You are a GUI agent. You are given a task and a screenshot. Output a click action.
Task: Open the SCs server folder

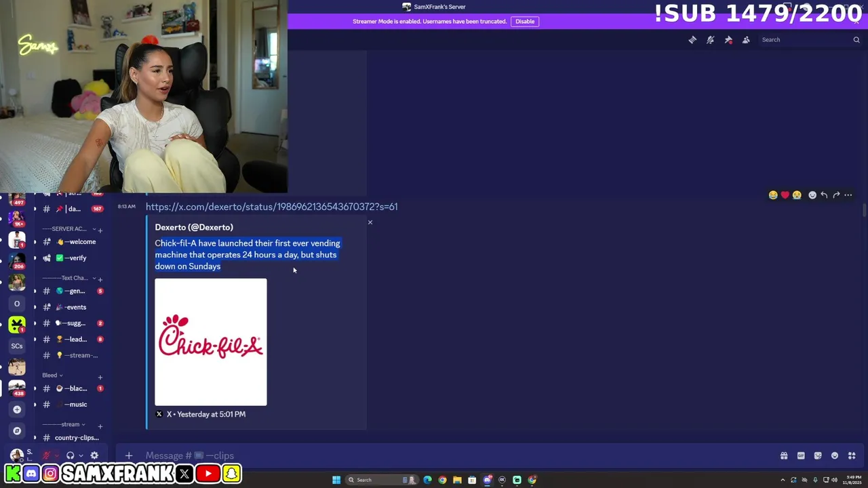tap(17, 346)
